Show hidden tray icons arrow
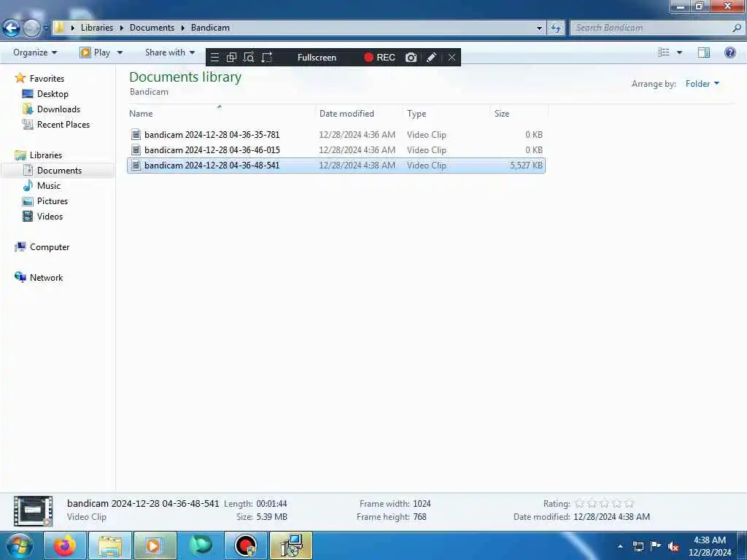 pos(620,546)
